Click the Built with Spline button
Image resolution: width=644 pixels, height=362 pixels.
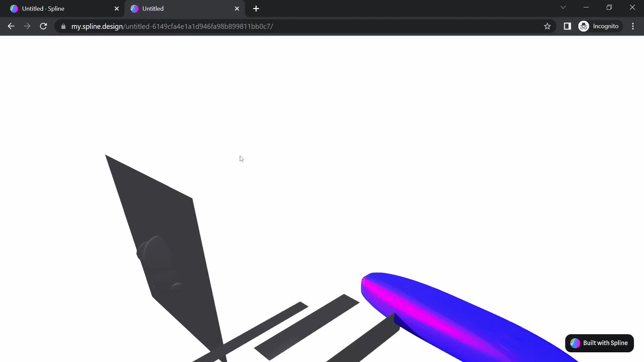tap(599, 343)
